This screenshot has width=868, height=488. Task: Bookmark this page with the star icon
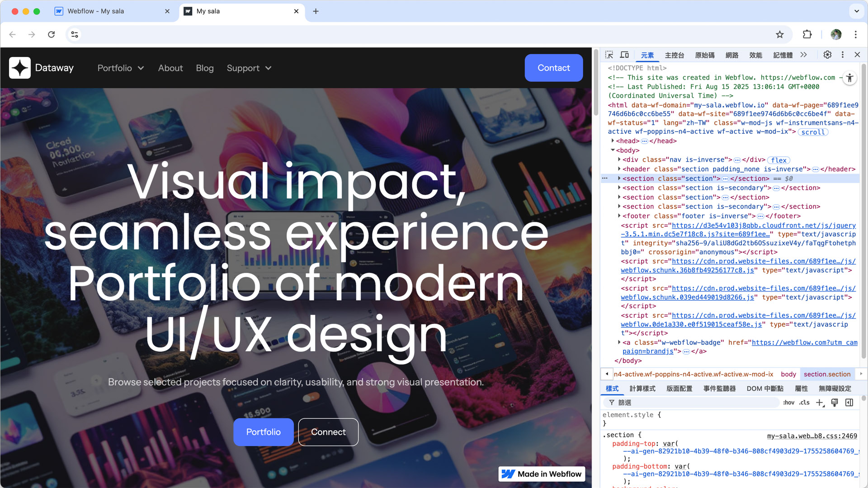tap(780, 34)
